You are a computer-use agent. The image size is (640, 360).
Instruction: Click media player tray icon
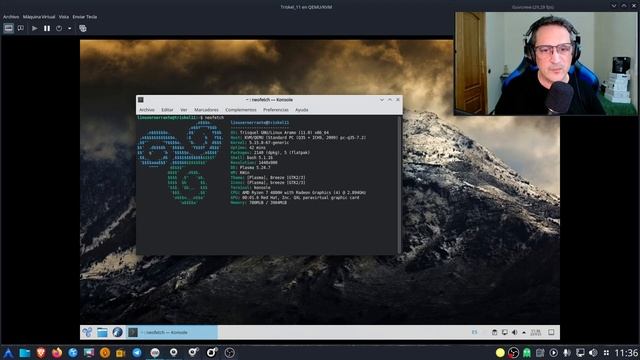coord(553,353)
